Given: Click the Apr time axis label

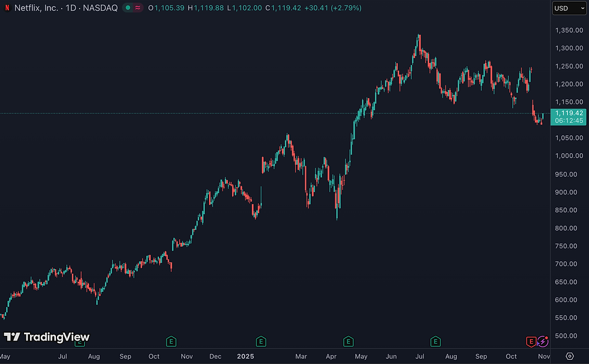Looking at the screenshot, I should coord(331,357).
